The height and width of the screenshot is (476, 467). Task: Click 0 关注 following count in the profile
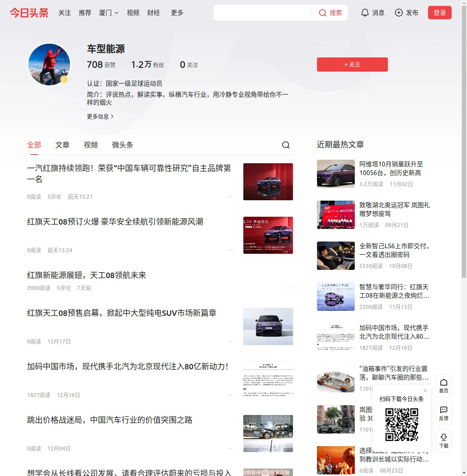189,65
